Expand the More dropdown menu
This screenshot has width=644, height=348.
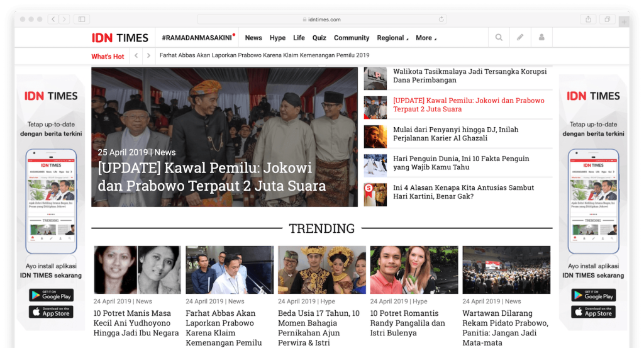pos(426,38)
